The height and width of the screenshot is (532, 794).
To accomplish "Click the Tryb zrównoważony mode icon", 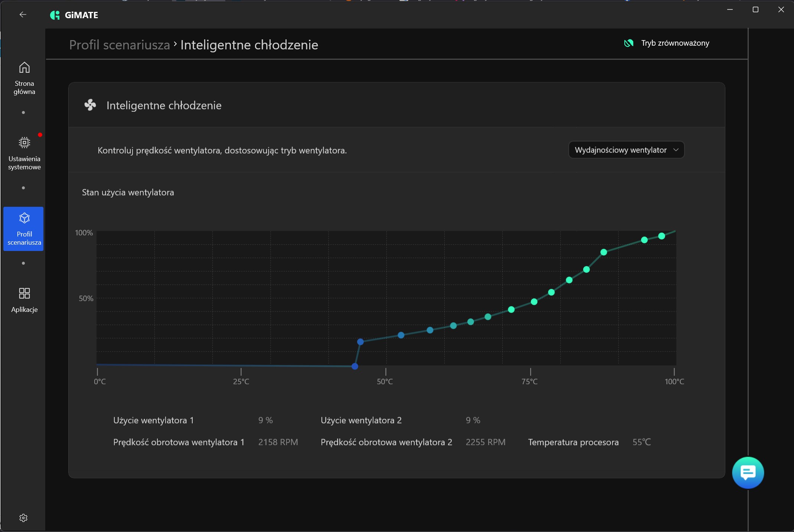I will point(628,43).
